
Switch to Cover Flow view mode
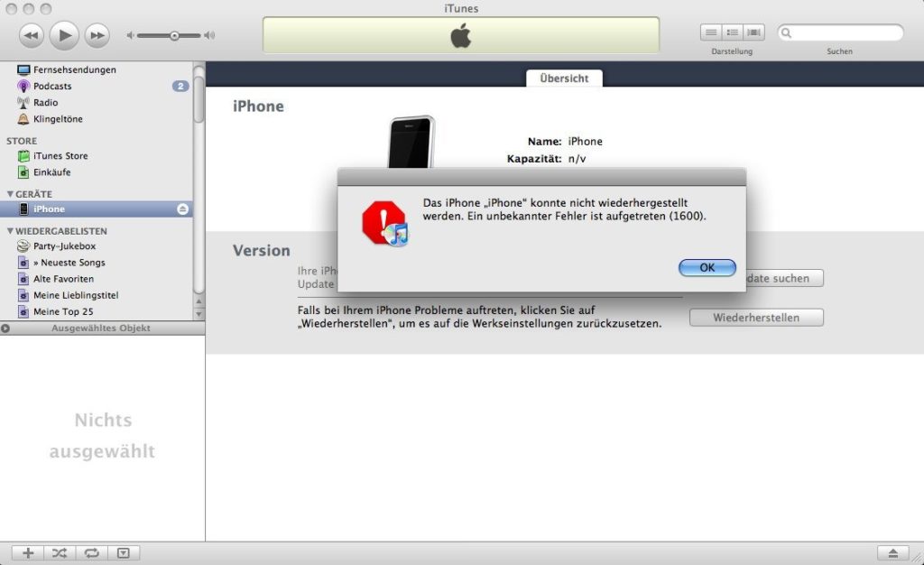753,32
